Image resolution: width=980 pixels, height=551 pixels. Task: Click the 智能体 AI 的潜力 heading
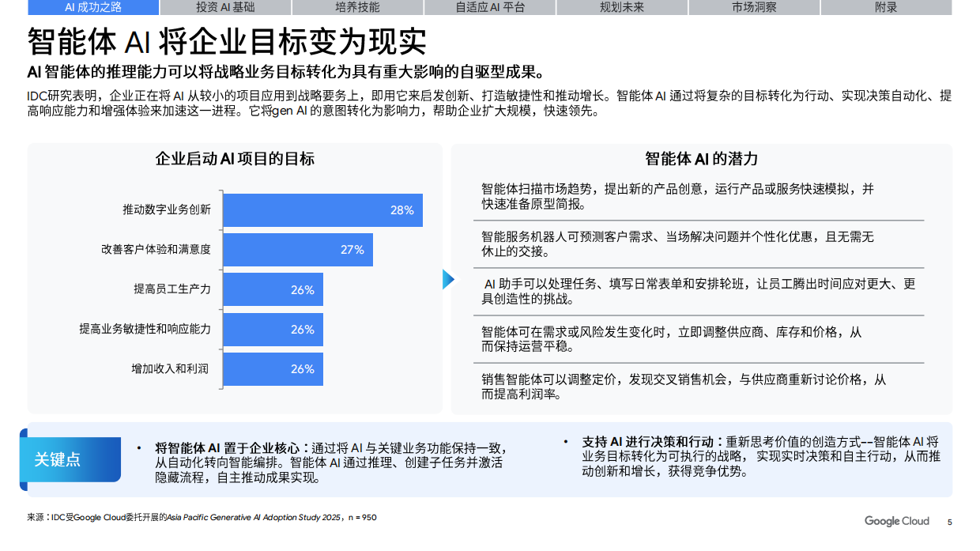(x=700, y=158)
